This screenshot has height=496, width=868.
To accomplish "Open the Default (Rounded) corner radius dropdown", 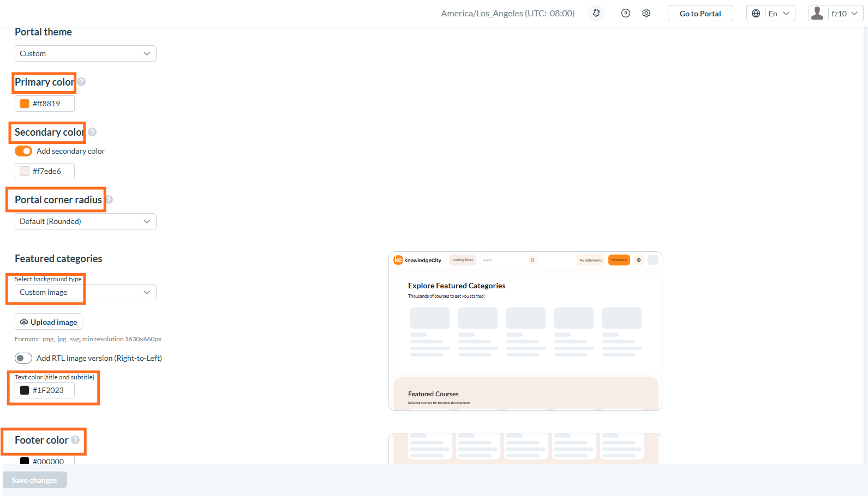I will click(86, 221).
